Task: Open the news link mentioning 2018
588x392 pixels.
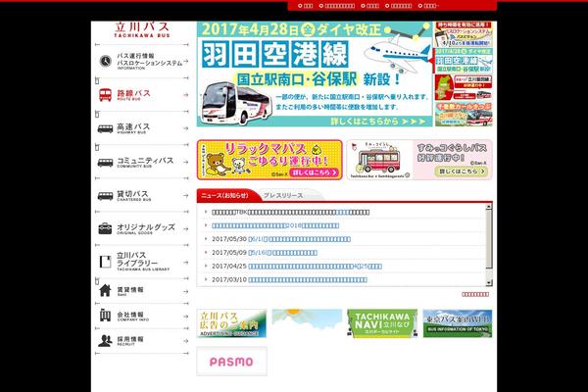Action: click(x=275, y=225)
